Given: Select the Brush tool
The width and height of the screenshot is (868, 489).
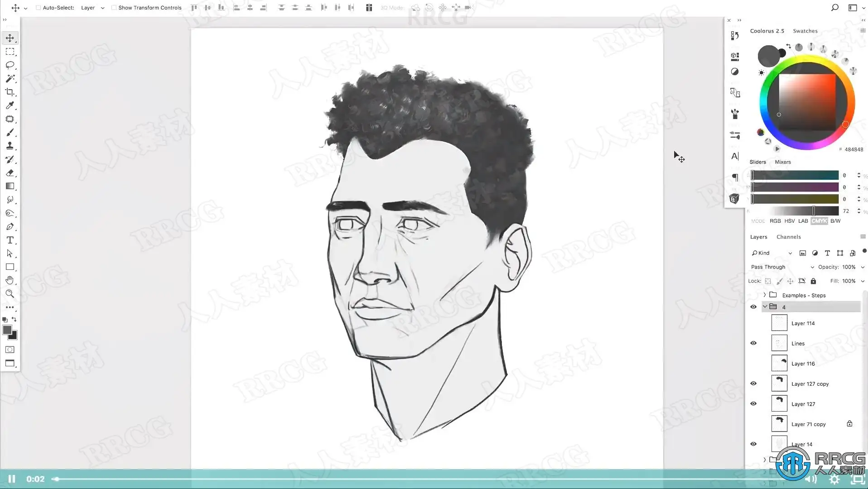Looking at the screenshot, I should tap(10, 133).
